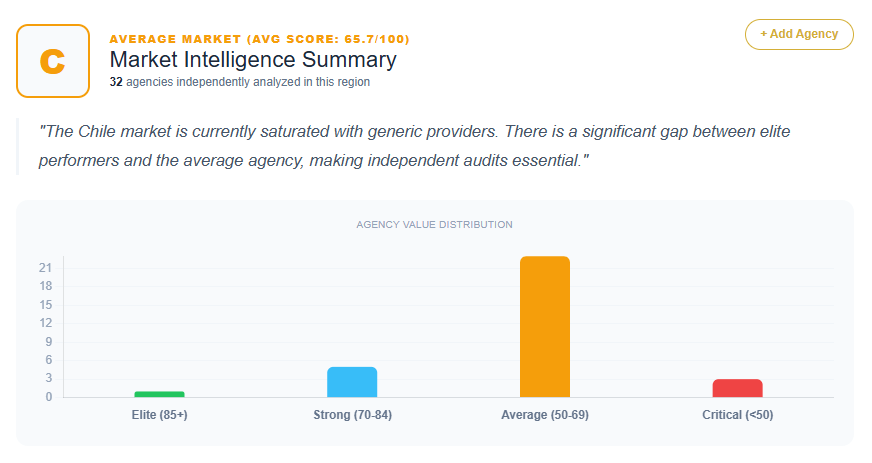
Task: Click the 6 y-axis tick label
Action: pyautogui.click(x=48, y=360)
